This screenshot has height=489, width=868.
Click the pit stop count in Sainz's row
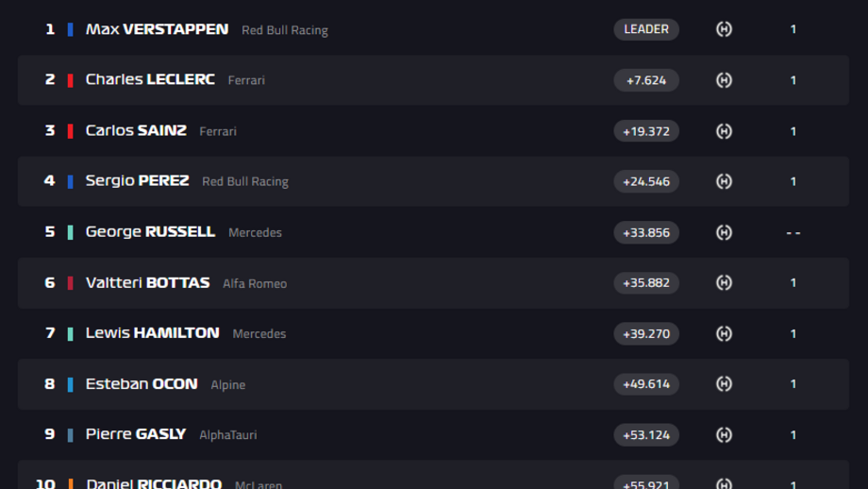793,131
